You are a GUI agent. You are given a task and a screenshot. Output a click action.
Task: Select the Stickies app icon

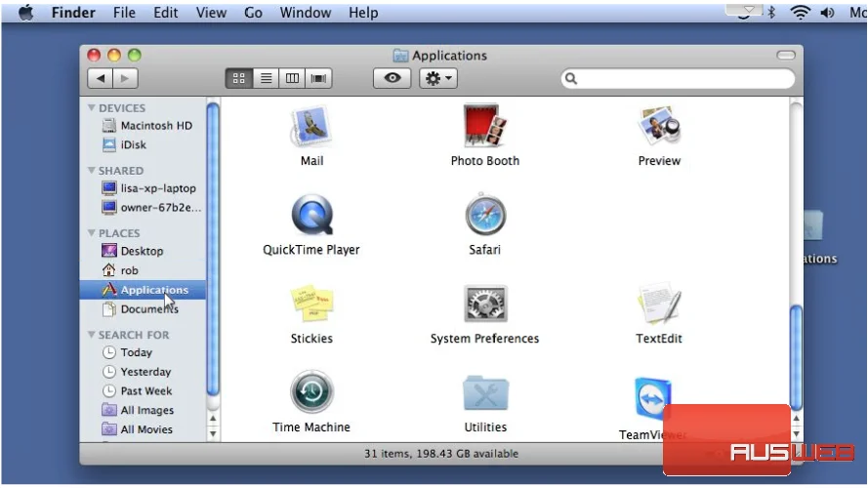coord(311,304)
